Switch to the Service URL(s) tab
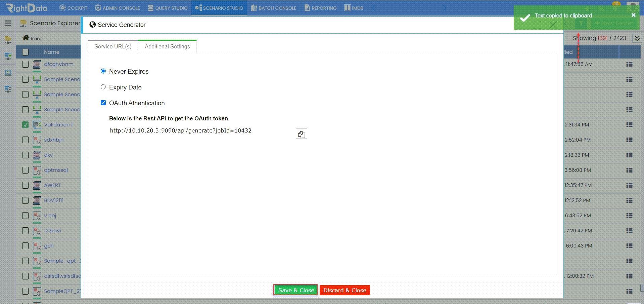The image size is (644, 304). [x=113, y=46]
